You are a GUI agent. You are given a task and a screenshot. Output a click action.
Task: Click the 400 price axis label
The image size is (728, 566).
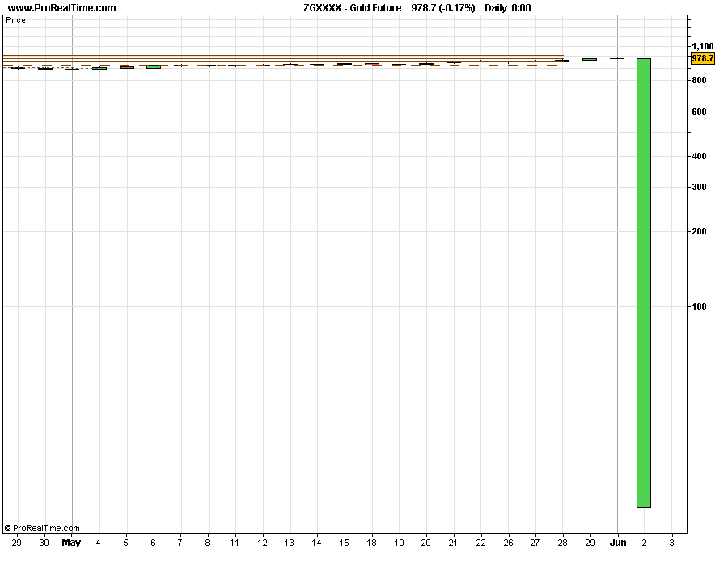point(699,156)
